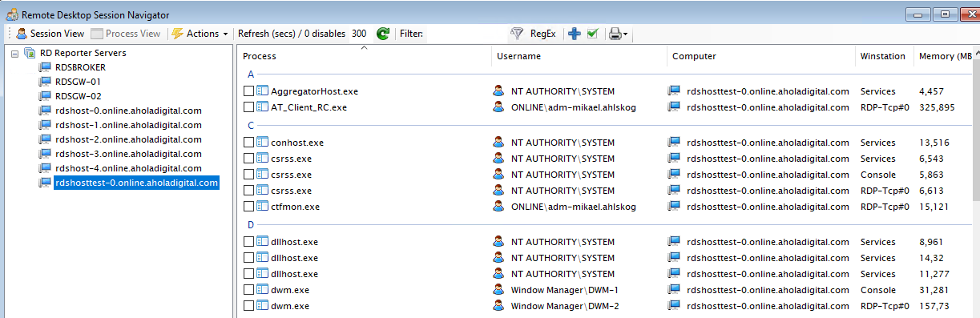Click the user icon beside ONLINE\adm-mikael.ahlskog on AT_Client_RC row
This screenshot has width=980, height=318.
tap(499, 107)
